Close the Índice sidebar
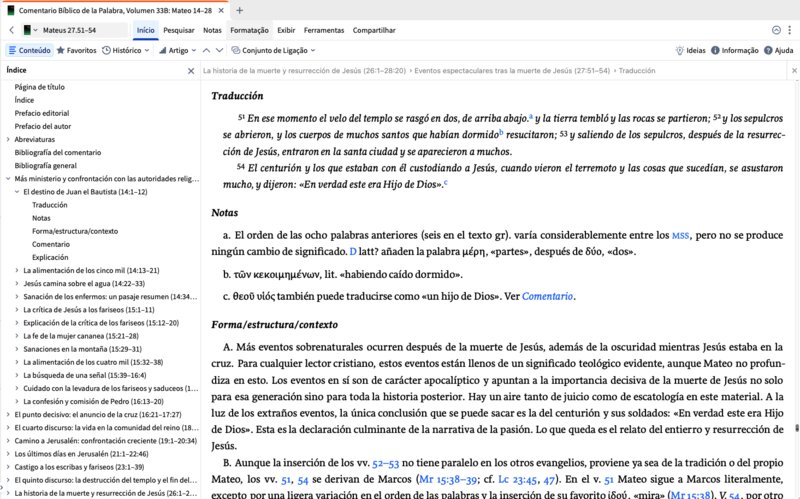800x499 pixels. pyautogui.click(x=191, y=71)
